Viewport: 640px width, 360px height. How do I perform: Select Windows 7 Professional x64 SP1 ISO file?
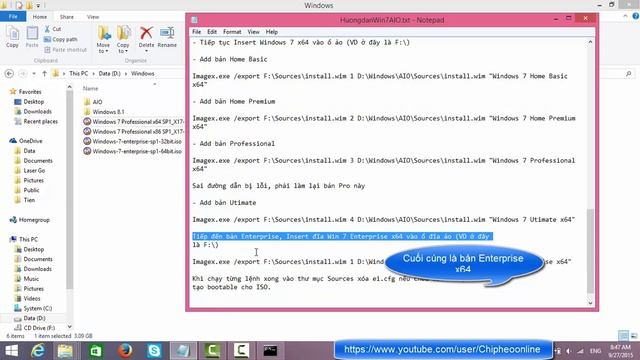(133, 122)
